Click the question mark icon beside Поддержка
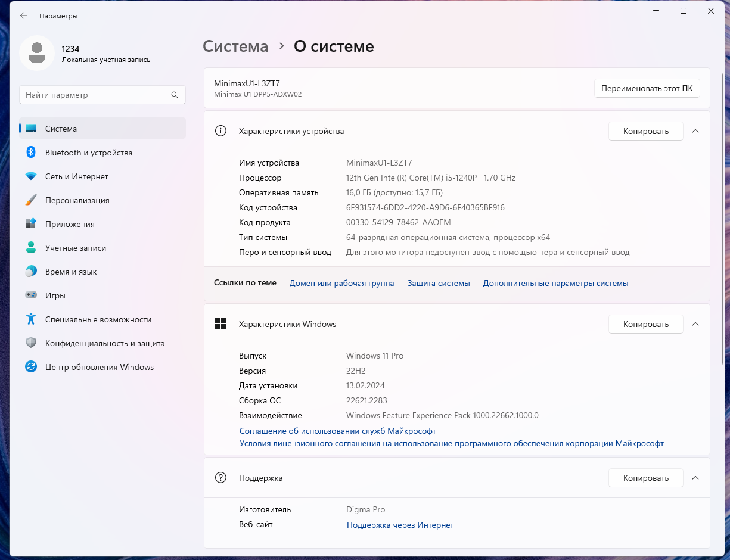Screen dimensions: 730x560 (x=220, y=478)
